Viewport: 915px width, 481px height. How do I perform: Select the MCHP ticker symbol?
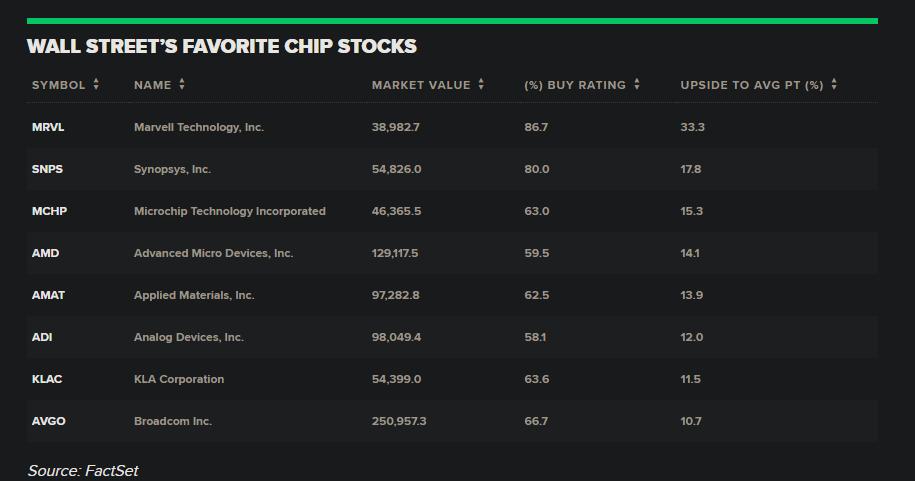click(49, 211)
